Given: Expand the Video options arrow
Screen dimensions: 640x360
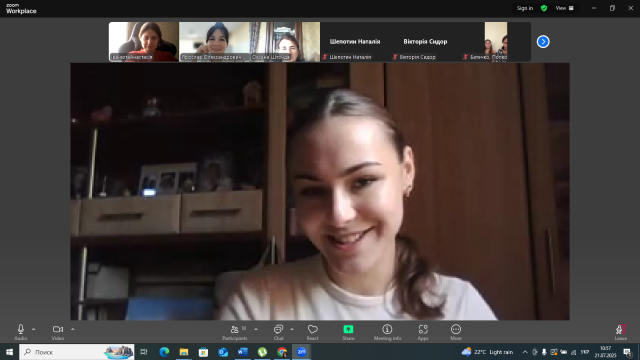Looking at the screenshot, I should point(73,329).
